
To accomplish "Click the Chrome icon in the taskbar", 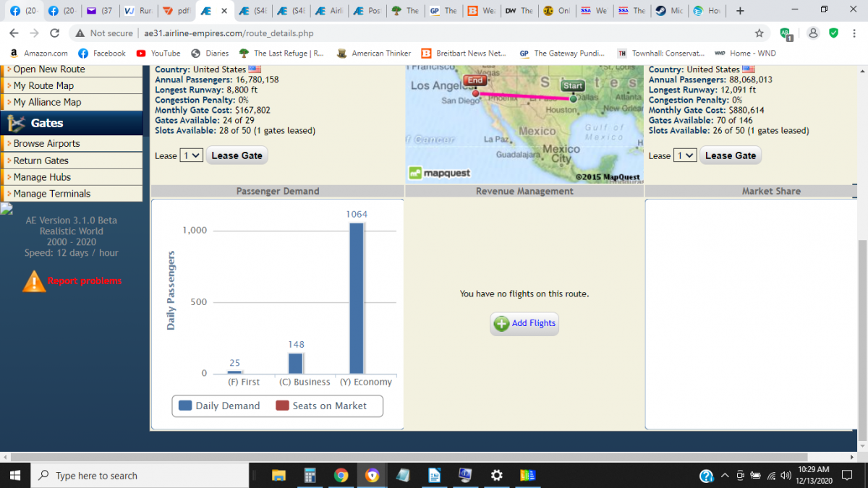I will click(341, 475).
